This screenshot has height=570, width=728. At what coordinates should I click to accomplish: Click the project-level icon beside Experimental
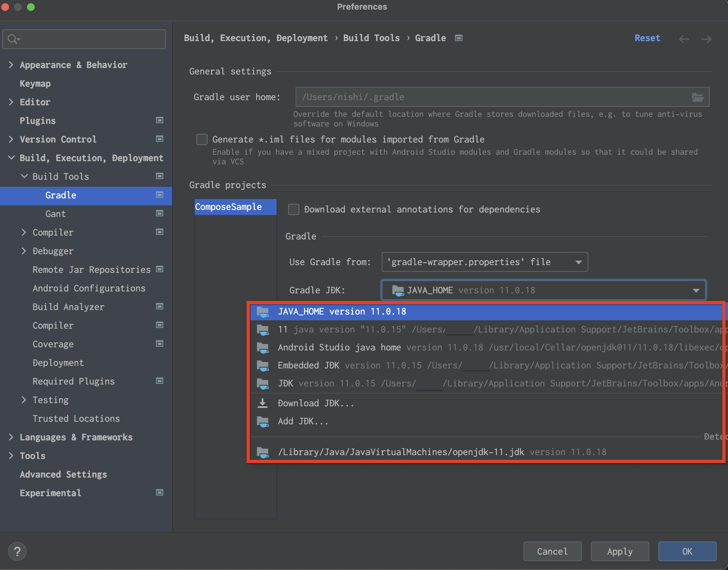pos(160,493)
